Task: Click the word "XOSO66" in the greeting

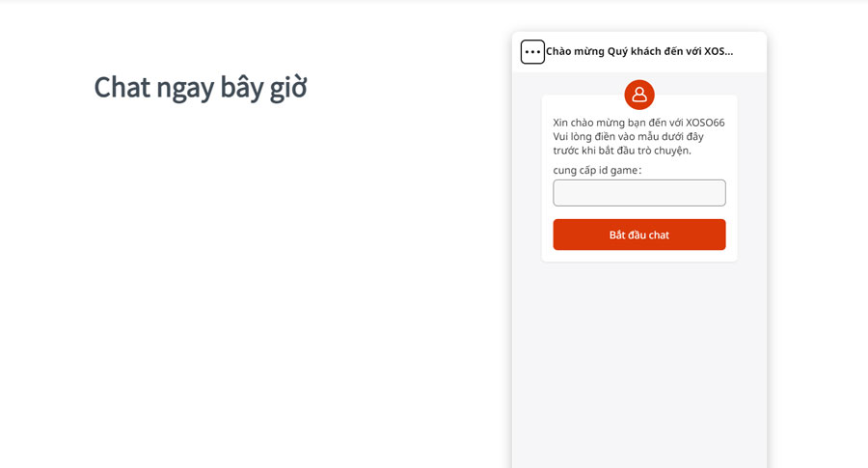Action: click(x=705, y=123)
